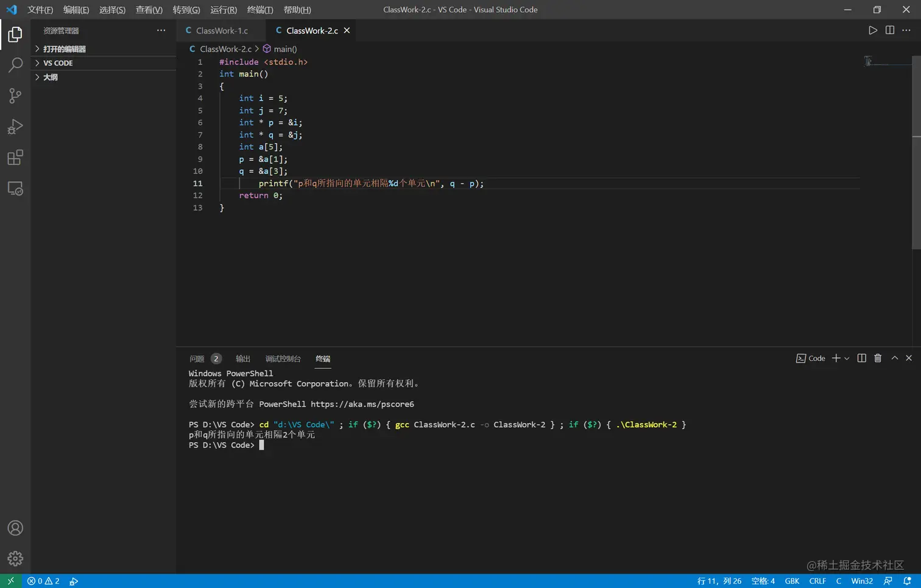Open the 文件(F) menu

coord(40,10)
